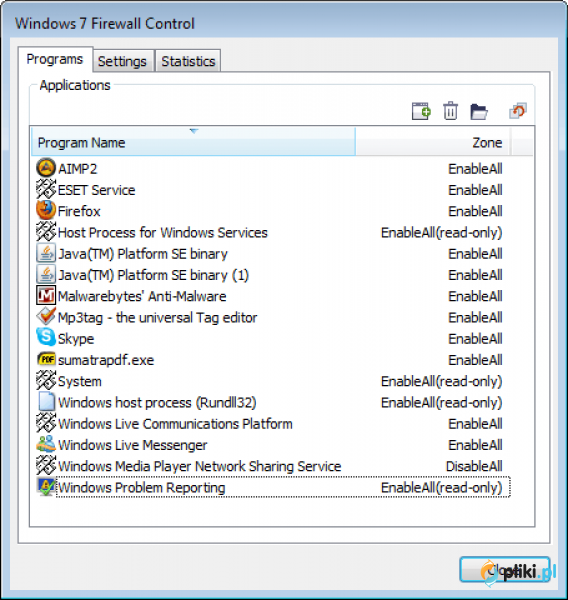568x600 pixels.
Task: Select Windows Problem Reporting row
Action: (x=273, y=487)
